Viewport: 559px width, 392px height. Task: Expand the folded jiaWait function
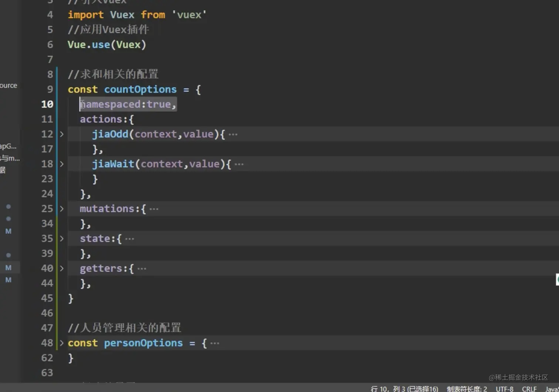[x=62, y=164]
